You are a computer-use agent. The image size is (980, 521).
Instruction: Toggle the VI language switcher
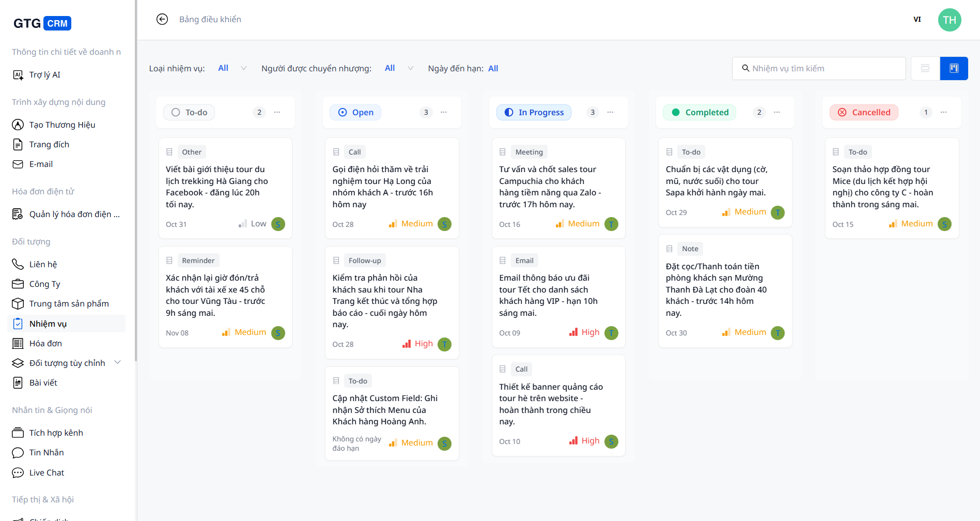(x=917, y=20)
